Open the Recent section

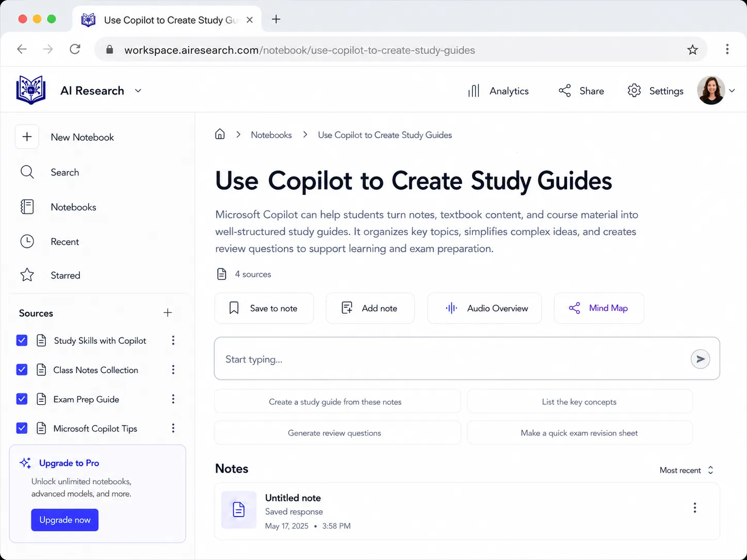pos(64,242)
